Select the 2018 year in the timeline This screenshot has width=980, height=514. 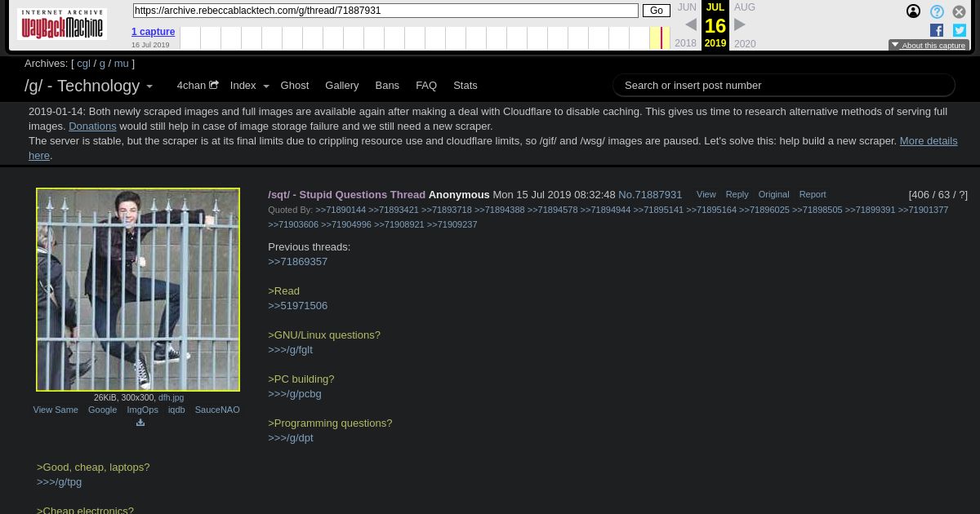tap(686, 44)
